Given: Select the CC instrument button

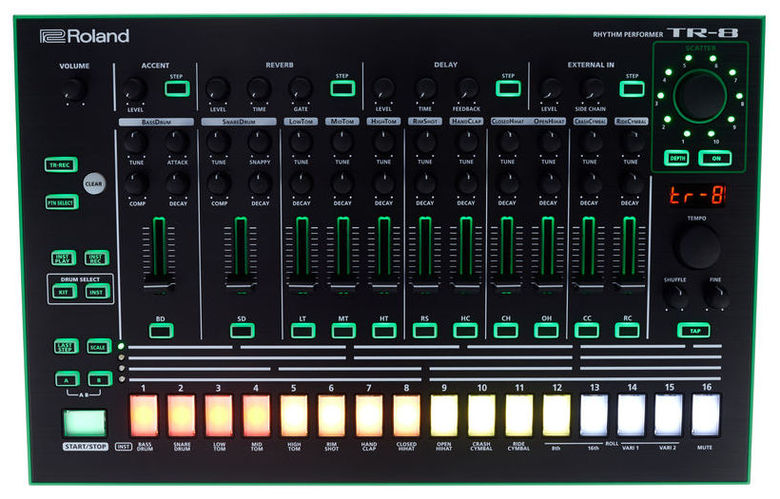Looking at the screenshot, I should 587,330.
